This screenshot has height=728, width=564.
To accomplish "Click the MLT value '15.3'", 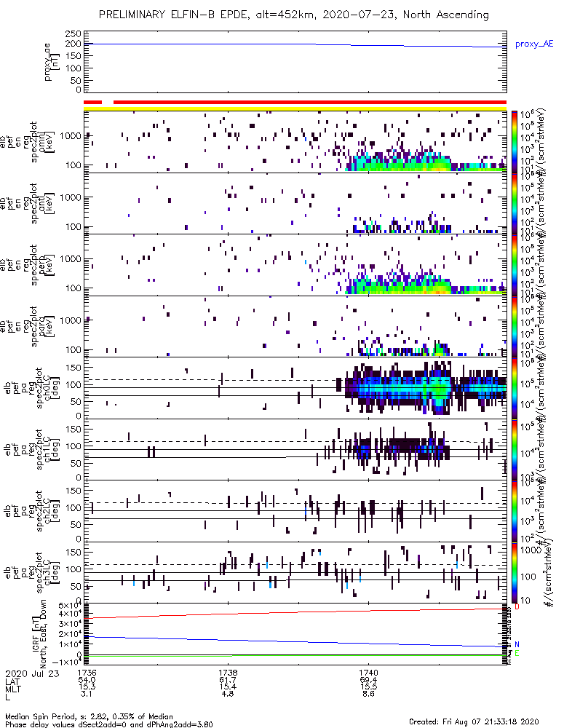I will 87,687.
